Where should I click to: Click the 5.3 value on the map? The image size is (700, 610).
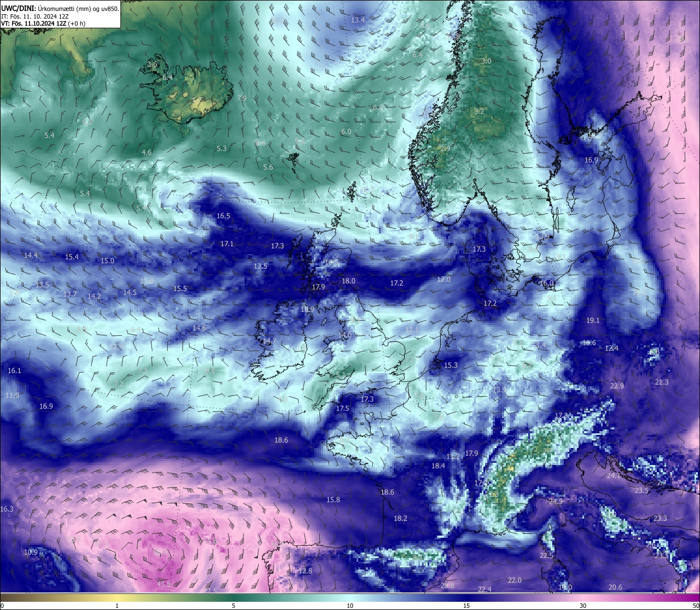point(221,148)
